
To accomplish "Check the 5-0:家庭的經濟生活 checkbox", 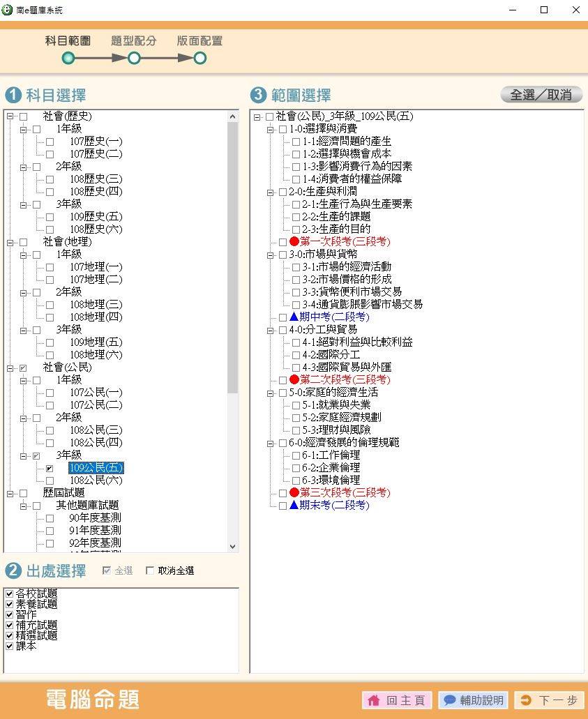I will coord(283,393).
